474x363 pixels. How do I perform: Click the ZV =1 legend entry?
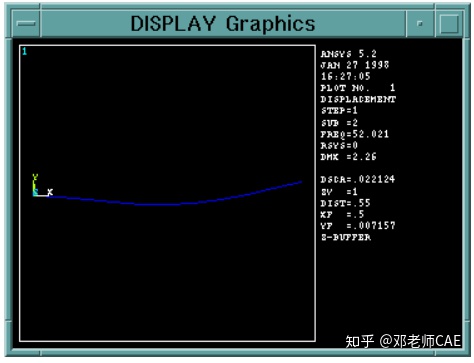click(x=339, y=192)
